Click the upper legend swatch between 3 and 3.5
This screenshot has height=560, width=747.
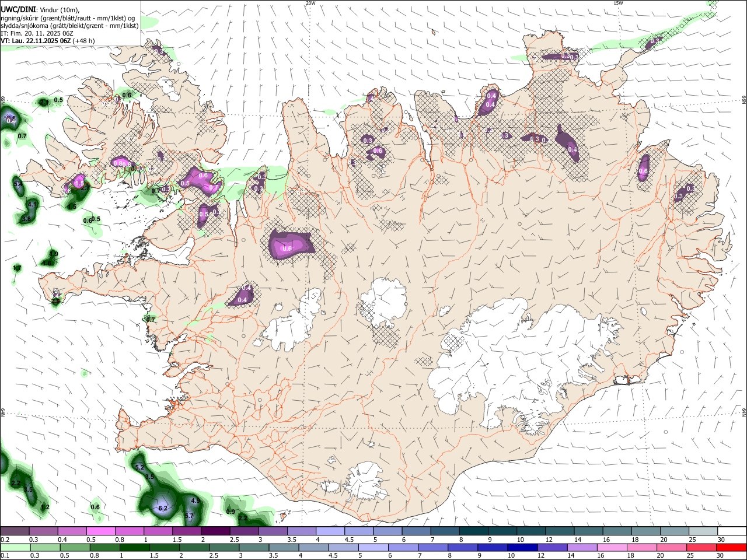(273, 531)
